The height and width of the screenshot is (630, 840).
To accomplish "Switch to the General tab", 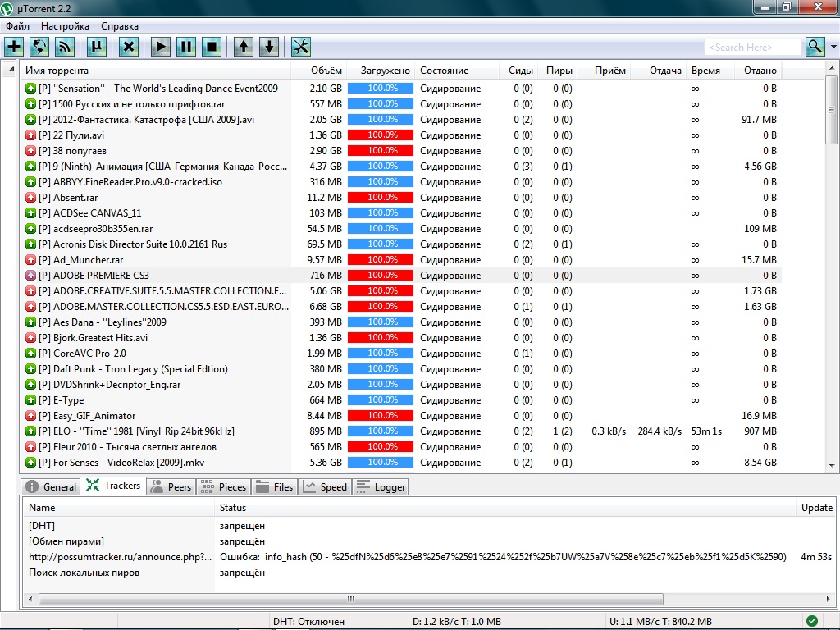I will click(51, 486).
